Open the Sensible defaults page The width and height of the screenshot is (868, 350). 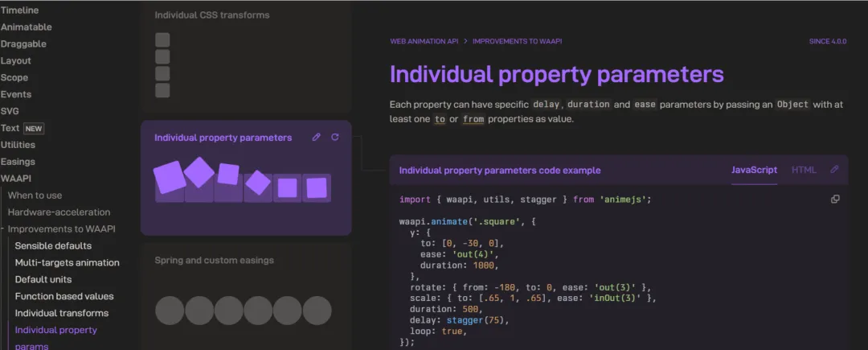[x=53, y=245]
